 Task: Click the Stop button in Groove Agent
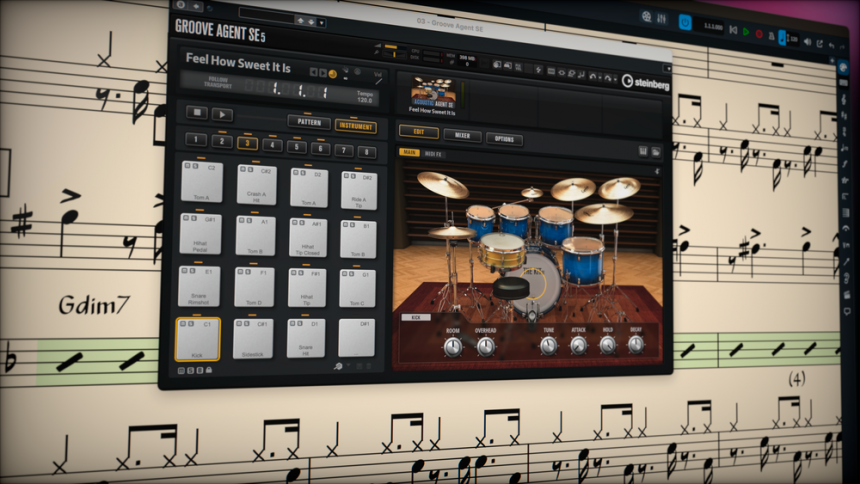point(197,112)
